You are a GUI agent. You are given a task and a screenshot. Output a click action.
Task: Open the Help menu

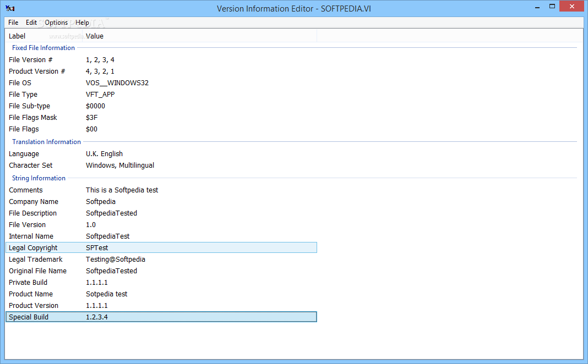pyautogui.click(x=82, y=23)
